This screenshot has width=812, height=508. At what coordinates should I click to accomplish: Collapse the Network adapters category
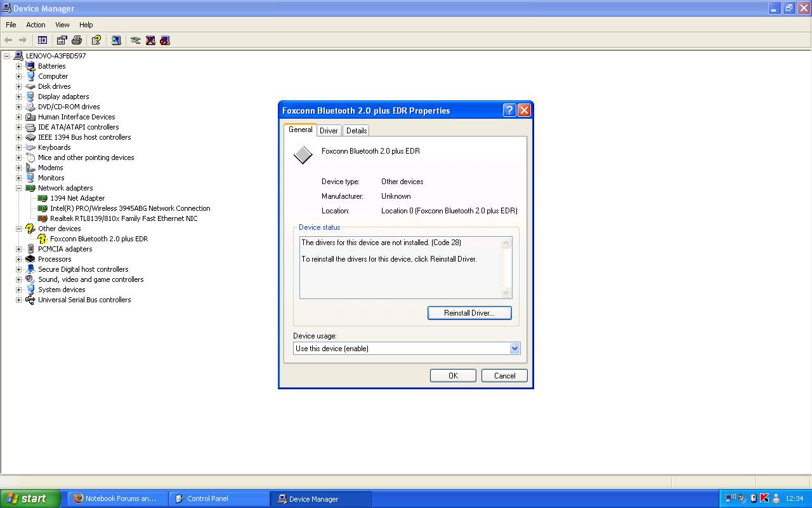coord(18,188)
